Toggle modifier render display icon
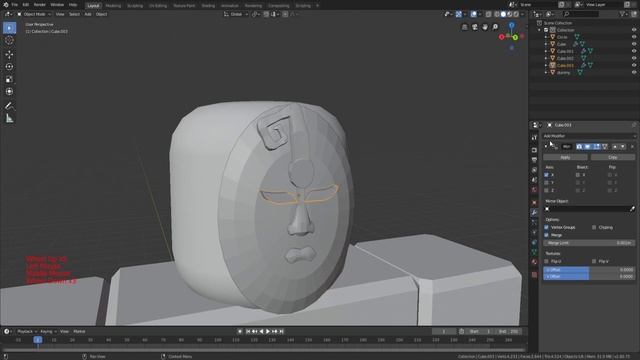This screenshot has height=360, width=640. 579,147
